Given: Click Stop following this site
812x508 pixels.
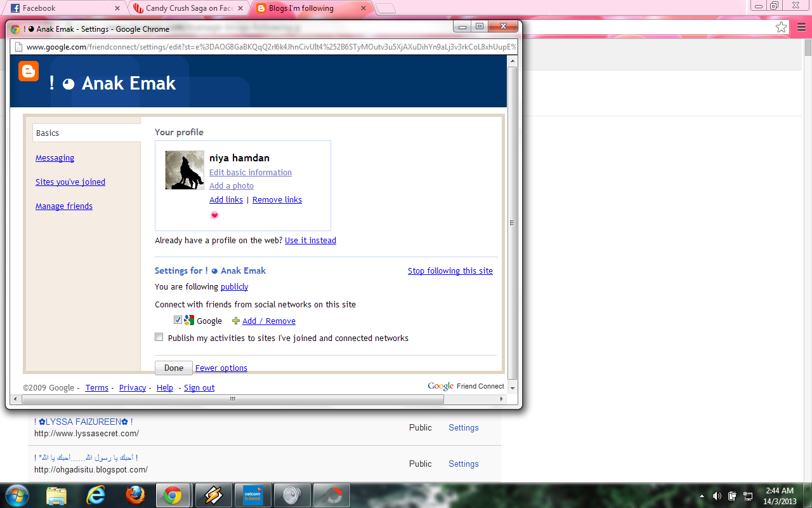Looking at the screenshot, I should [450, 271].
